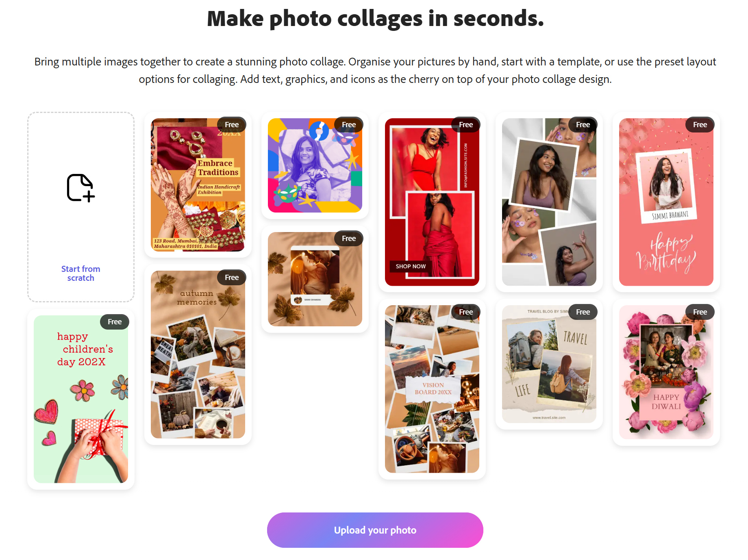Click the Free badge on Embrace Traditions template
Image resolution: width=748 pixels, height=560 pixels.
pyautogui.click(x=232, y=125)
